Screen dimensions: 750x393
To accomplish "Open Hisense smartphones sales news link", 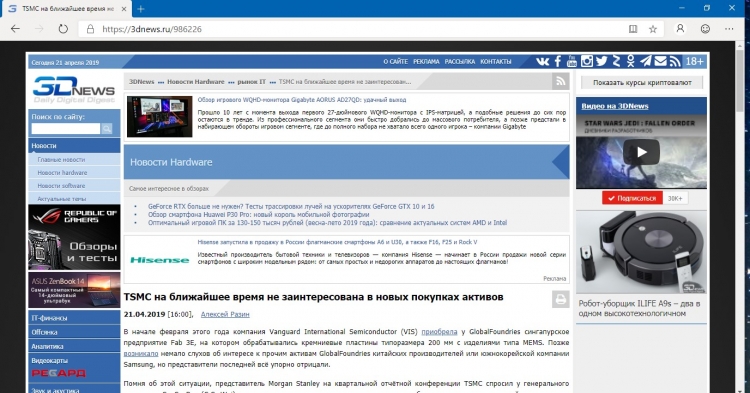I will (337, 242).
